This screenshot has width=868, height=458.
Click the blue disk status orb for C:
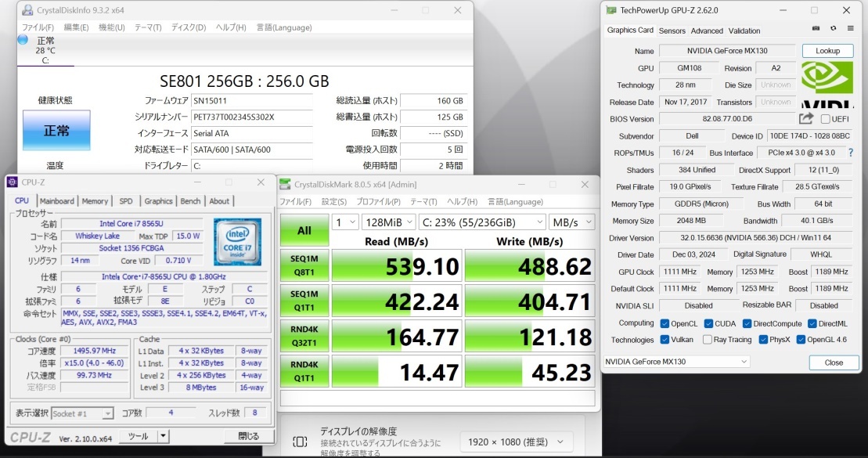point(23,39)
